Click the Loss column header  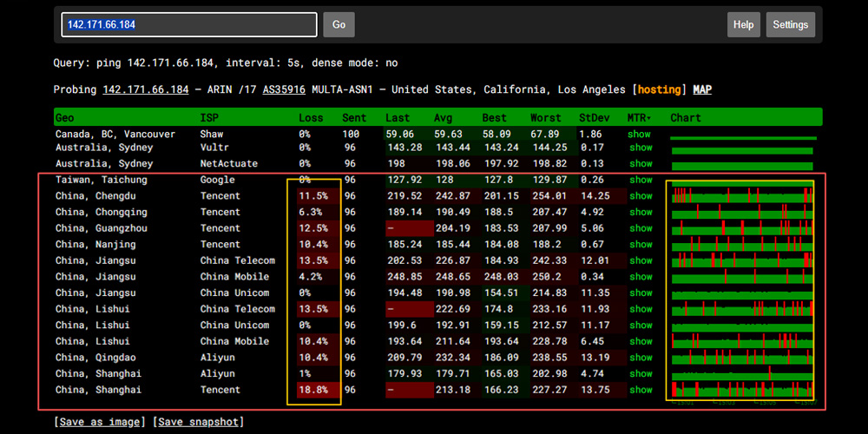(311, 118)
